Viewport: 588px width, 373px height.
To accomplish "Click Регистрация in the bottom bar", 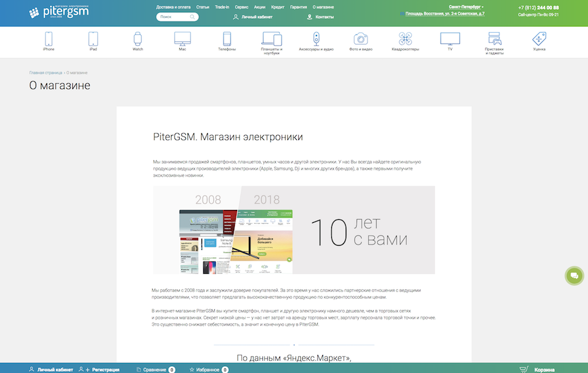I will (99, 370).
